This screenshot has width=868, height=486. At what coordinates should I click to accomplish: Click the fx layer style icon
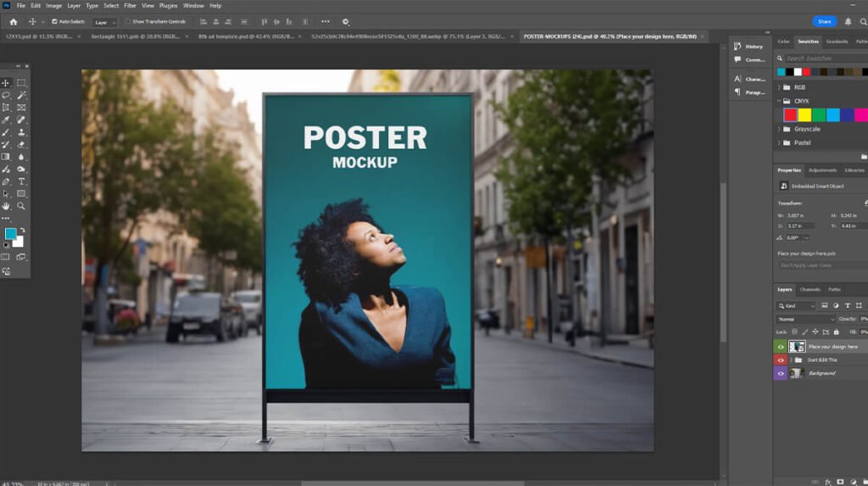pyautogui.click(x=828, y=481)
